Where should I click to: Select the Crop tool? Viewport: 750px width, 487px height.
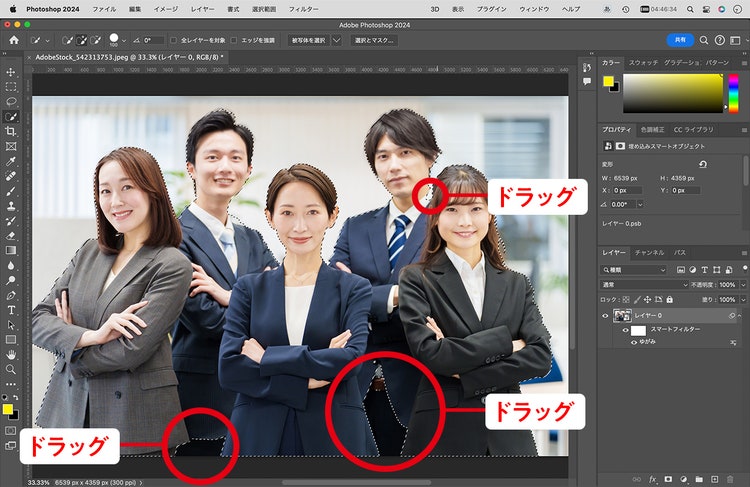tap(11, 132)
